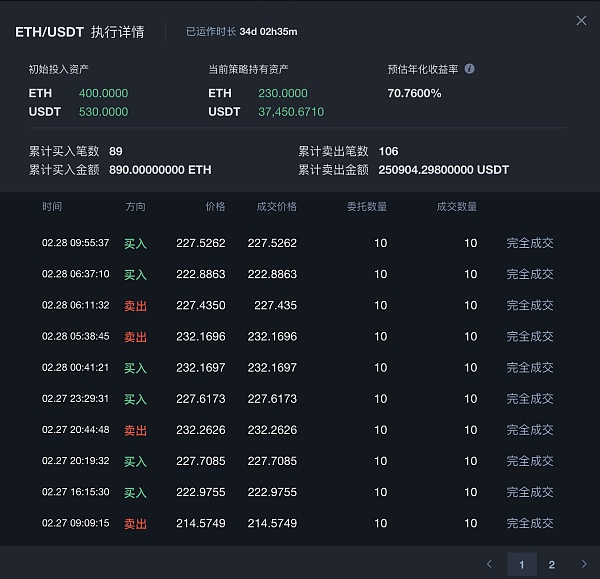Click the 时间 column header
600x579 pixels.
coord(52,207)
